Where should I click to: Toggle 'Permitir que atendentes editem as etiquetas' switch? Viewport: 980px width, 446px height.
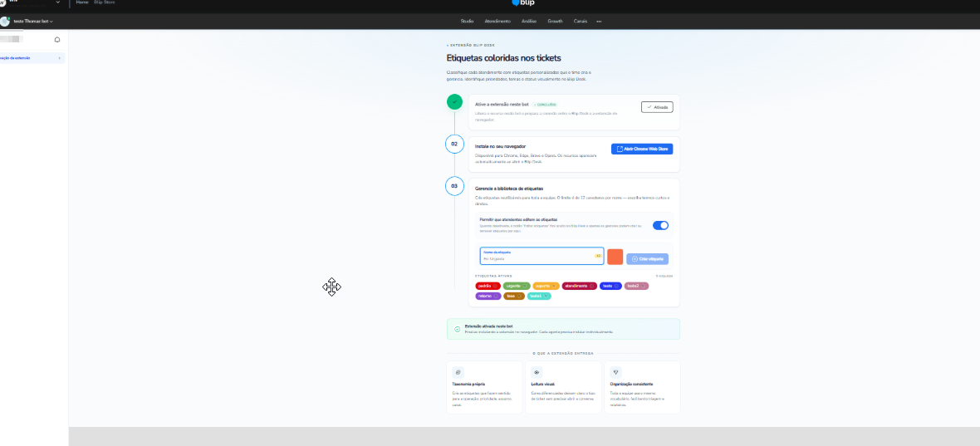coord(660,225)
